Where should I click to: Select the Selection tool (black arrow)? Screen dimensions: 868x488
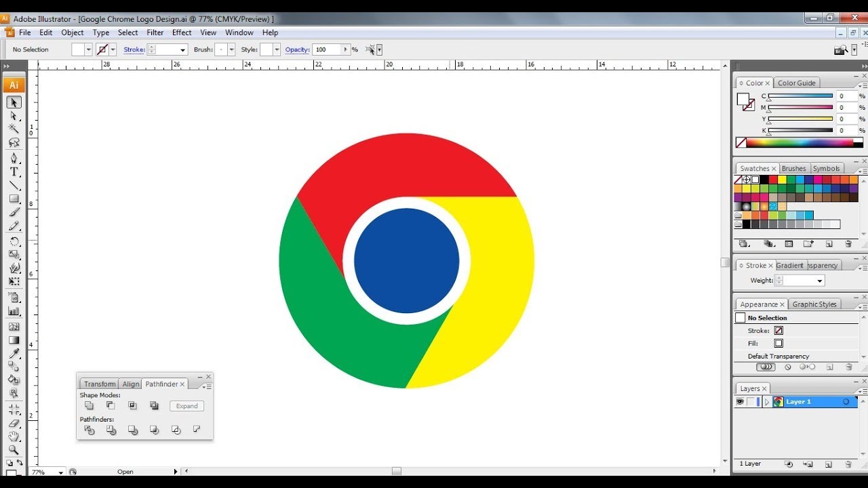click(14, 102)
